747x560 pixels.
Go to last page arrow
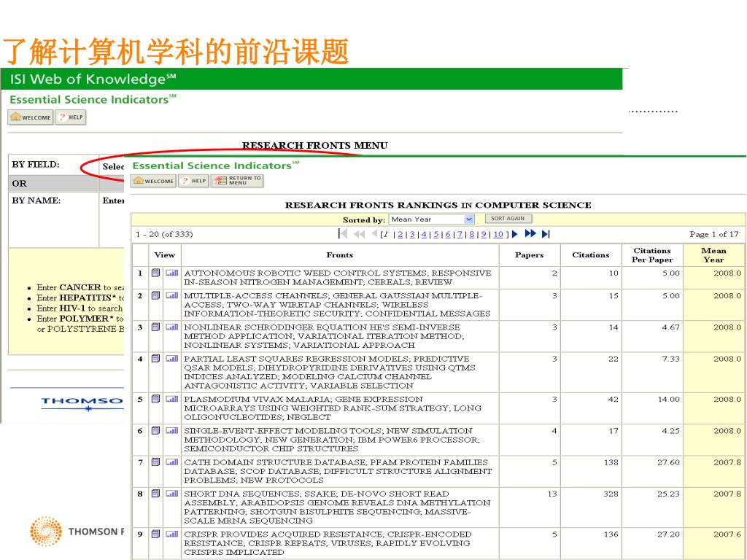(546, 234)
